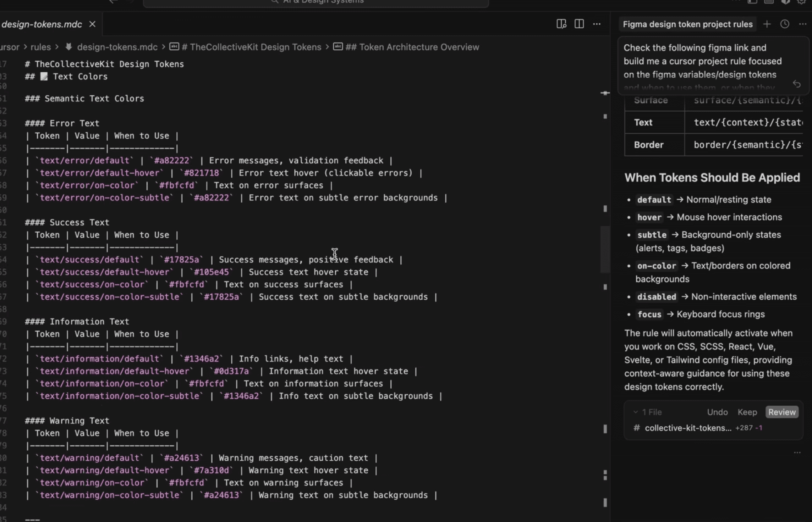Click the file icon in the breadcrumb
The height and width of the screenshot is (522, 812).
click(x=68, y=47)
